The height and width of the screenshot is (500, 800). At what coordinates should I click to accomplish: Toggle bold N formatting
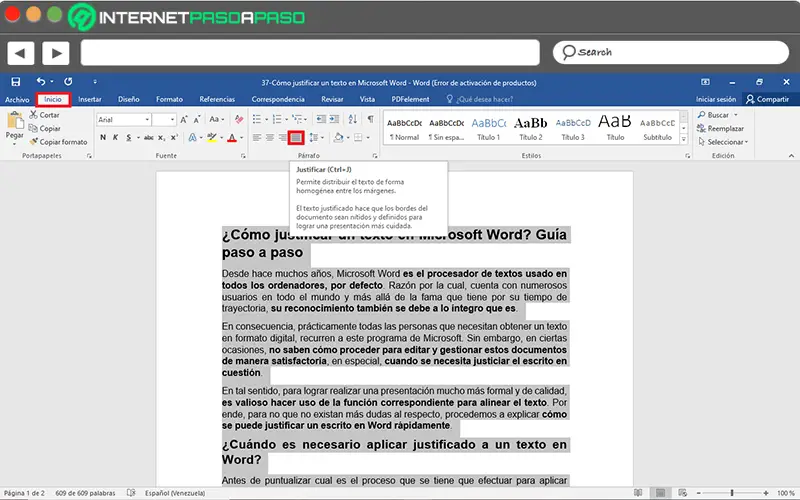(x=103, y=138)
